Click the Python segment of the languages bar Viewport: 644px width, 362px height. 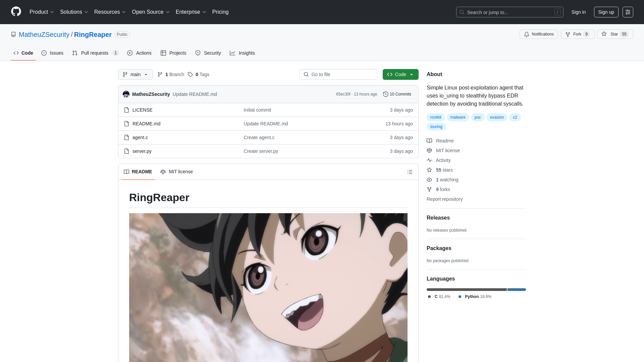(517, 290)
